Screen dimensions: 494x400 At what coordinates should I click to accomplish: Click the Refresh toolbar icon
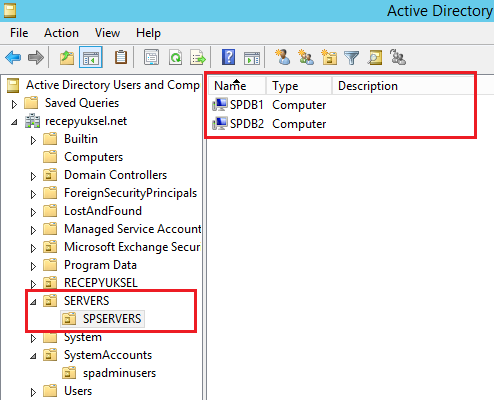click(175, 58)
